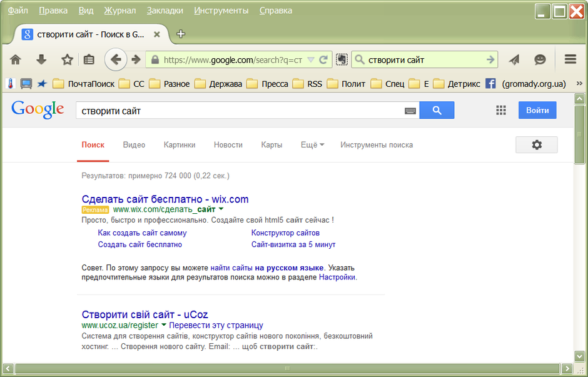Open the Держава bookmarks folder
Image resolution: width=588 pixels, height=377 pixels.
click(218, 84)
